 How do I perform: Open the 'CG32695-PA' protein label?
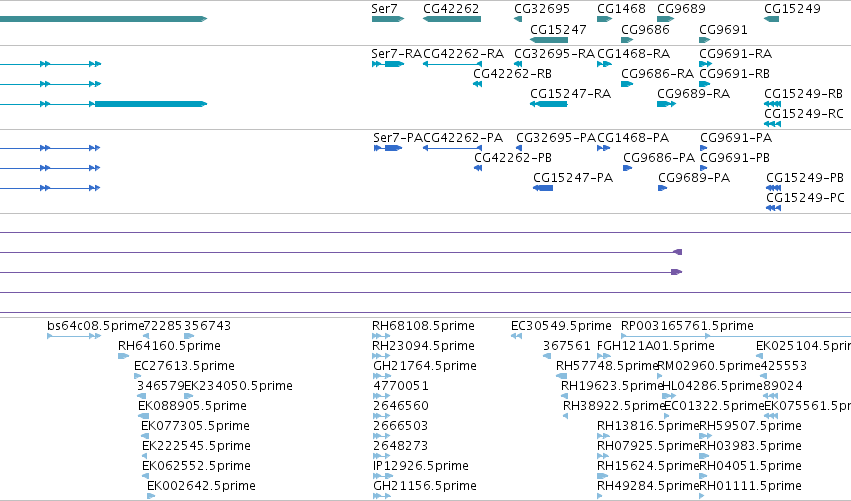coord(556,138)
